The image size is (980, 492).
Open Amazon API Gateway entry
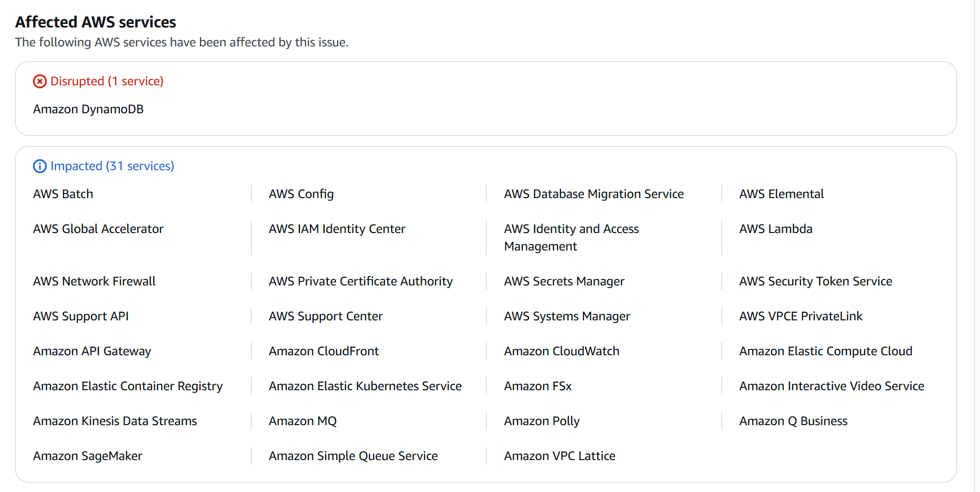[92, 351]
